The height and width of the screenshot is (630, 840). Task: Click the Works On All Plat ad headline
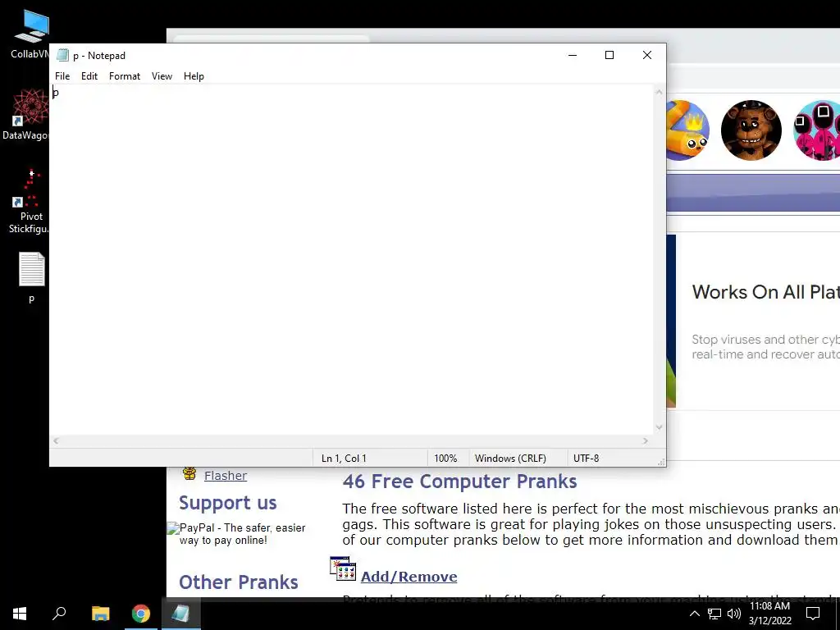pyautogui.click(x=765, y=292)
